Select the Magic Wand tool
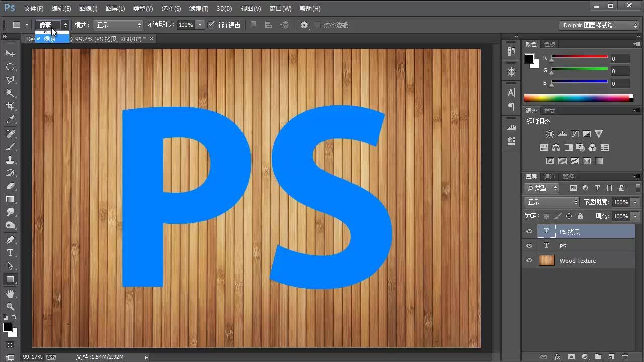644x362 pixels. tap(10, 93)
